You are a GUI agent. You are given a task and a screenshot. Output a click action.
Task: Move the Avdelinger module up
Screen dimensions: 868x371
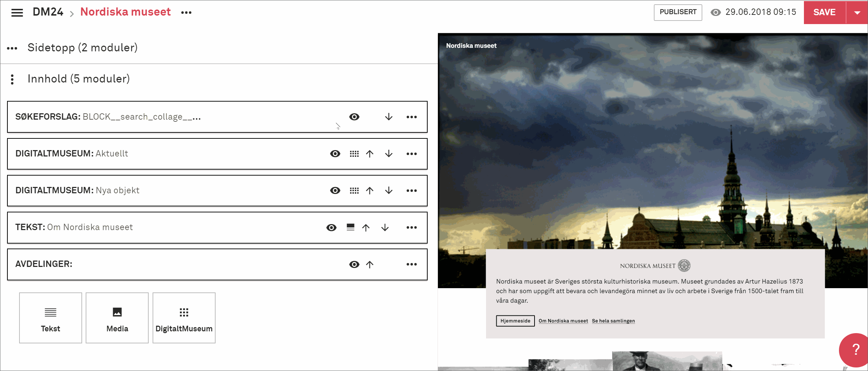(x=370, y=264)
